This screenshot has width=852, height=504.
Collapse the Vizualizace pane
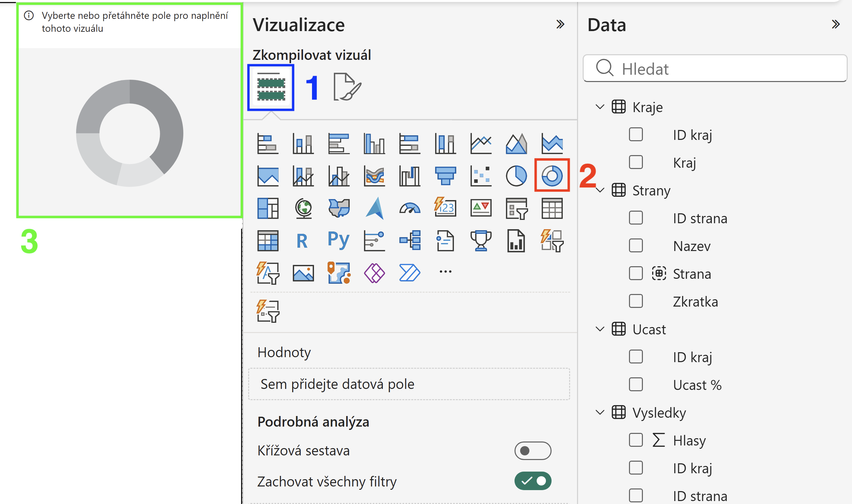(560, 24)
